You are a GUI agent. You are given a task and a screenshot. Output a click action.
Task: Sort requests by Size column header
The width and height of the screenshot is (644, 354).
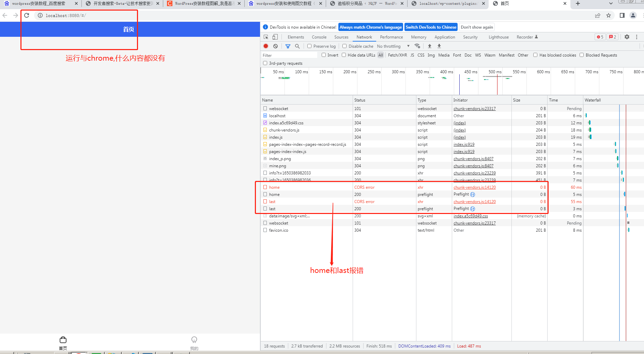(x=530, y=100)
